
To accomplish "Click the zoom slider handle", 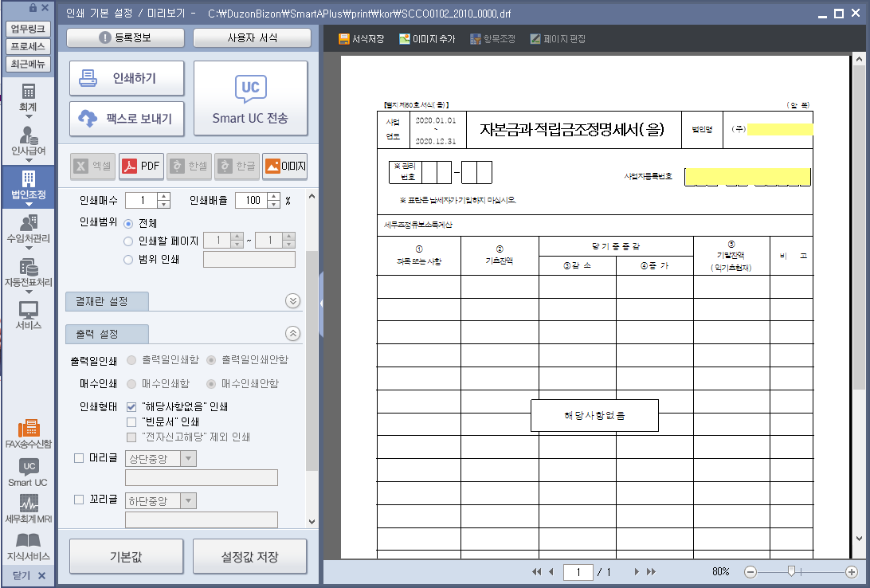I will (790, 570).
